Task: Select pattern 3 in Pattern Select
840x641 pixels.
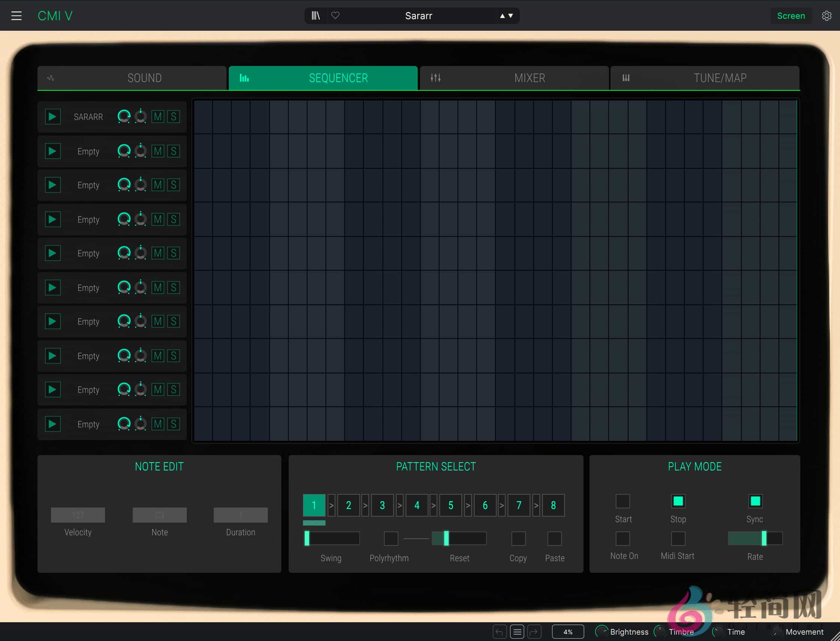Action: pos(382,505)
